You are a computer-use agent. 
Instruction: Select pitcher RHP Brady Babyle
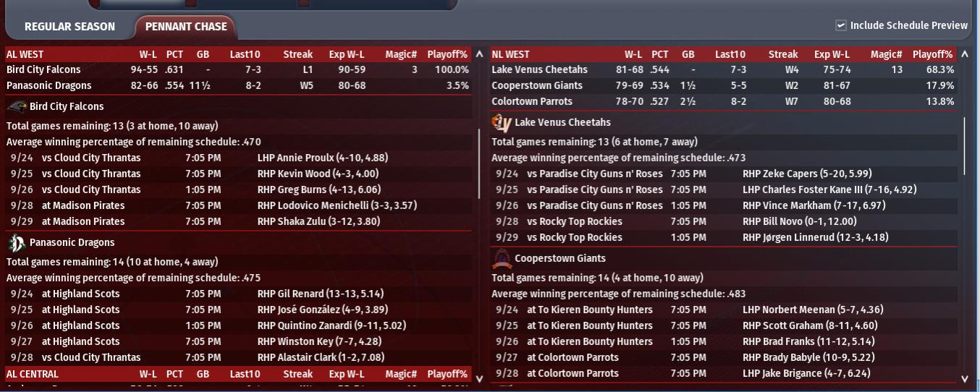(x=808, y=358)
